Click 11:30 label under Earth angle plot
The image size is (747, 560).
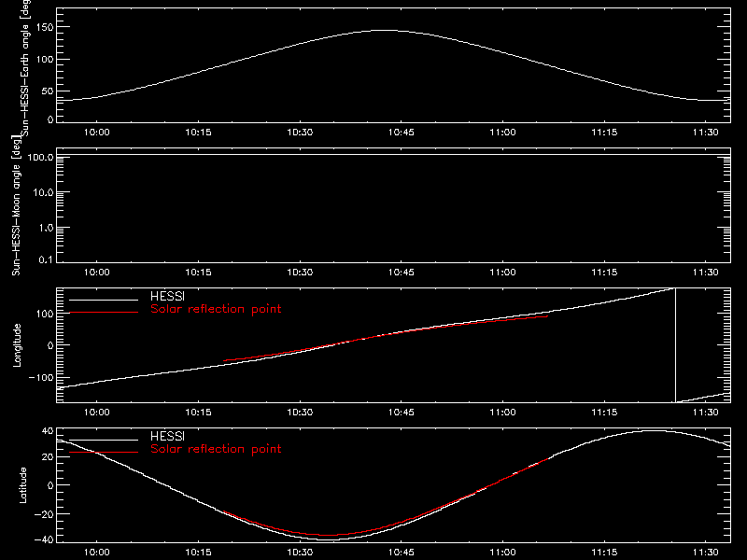(x=706, y=133)
